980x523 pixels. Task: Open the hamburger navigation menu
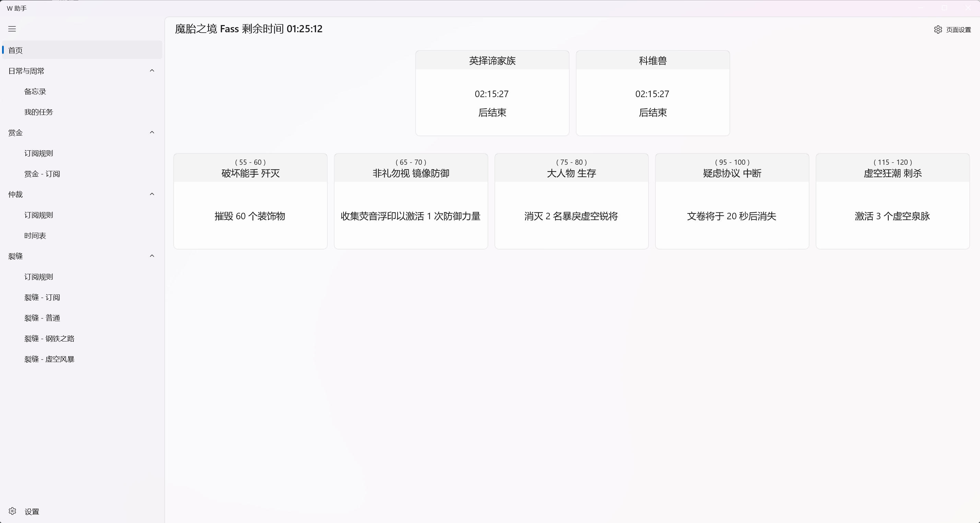click(x=12, y=29)
